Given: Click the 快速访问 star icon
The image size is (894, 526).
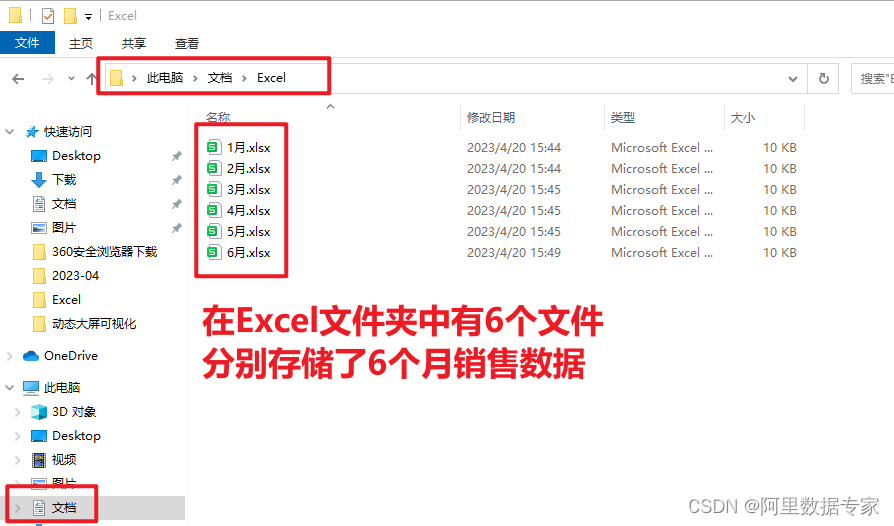Looking at the screenshot, I should coord(32,132).
